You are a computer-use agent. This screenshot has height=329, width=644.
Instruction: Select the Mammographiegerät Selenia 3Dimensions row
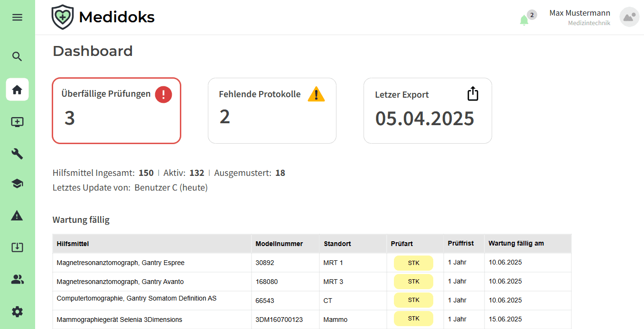pyautogui.click(x=312, y=320)
